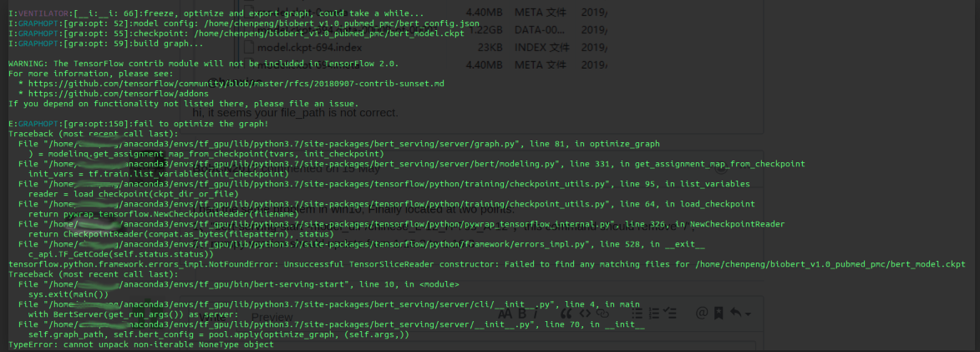Insert a quote using the quote icon

click(x=566, y=314)
